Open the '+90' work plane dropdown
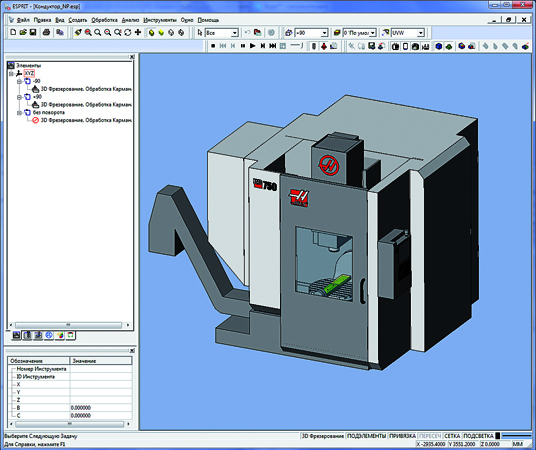Screen dimensions: 536x450 click(324, 33)
